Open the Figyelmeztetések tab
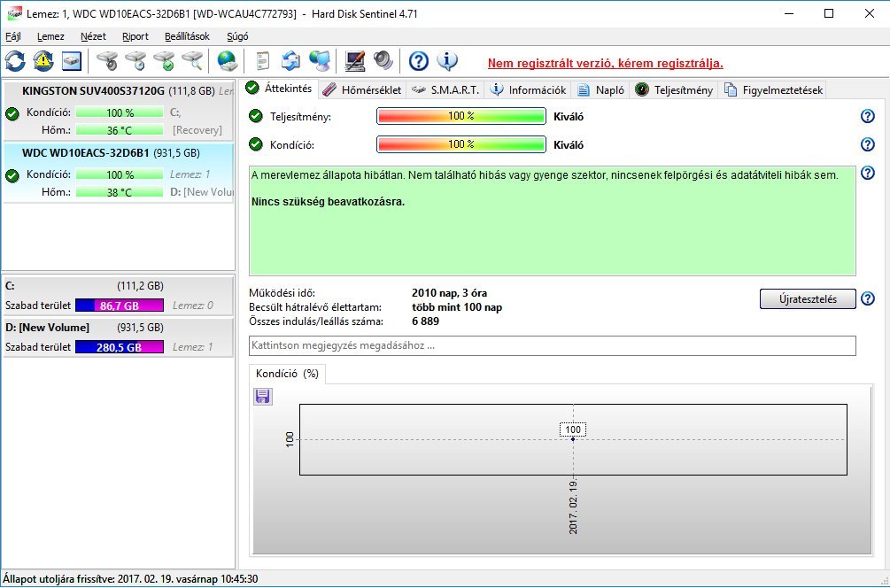Viewport: 890px width, 588px height. pos(774,89)
